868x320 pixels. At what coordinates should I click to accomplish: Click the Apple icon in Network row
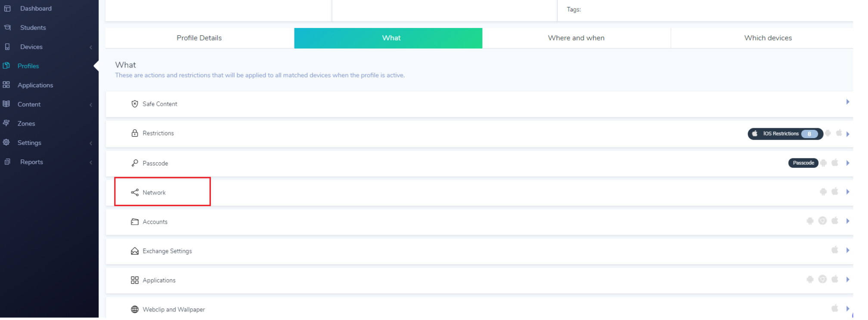[835, 191]
